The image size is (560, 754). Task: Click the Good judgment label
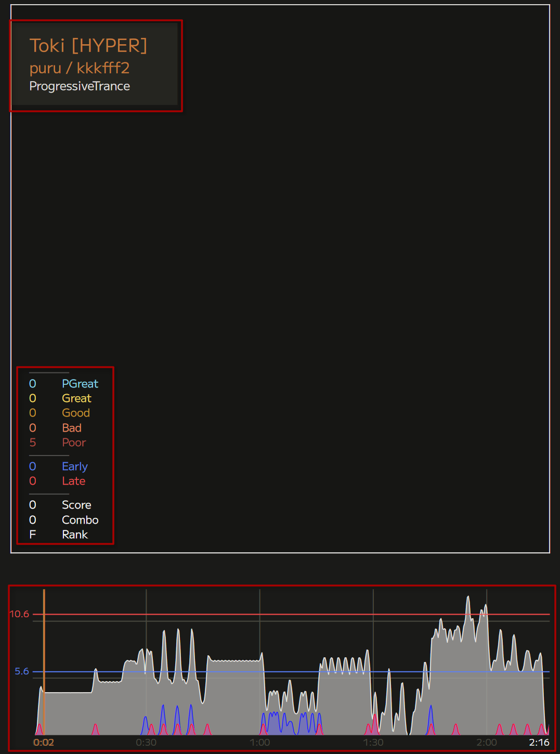(x=76, y=413)
